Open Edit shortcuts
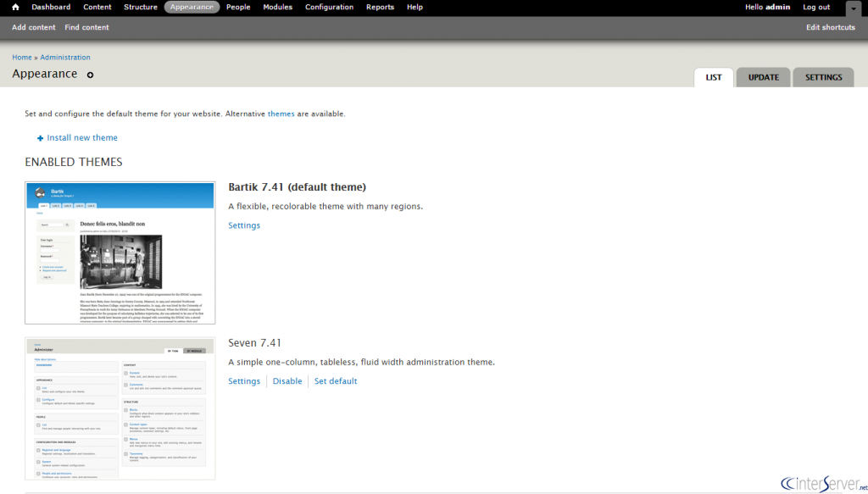 [831, 27]
